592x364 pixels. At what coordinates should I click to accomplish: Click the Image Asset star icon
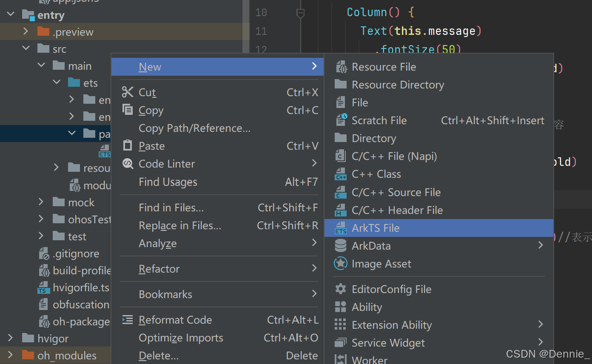[x=341, y=264]
